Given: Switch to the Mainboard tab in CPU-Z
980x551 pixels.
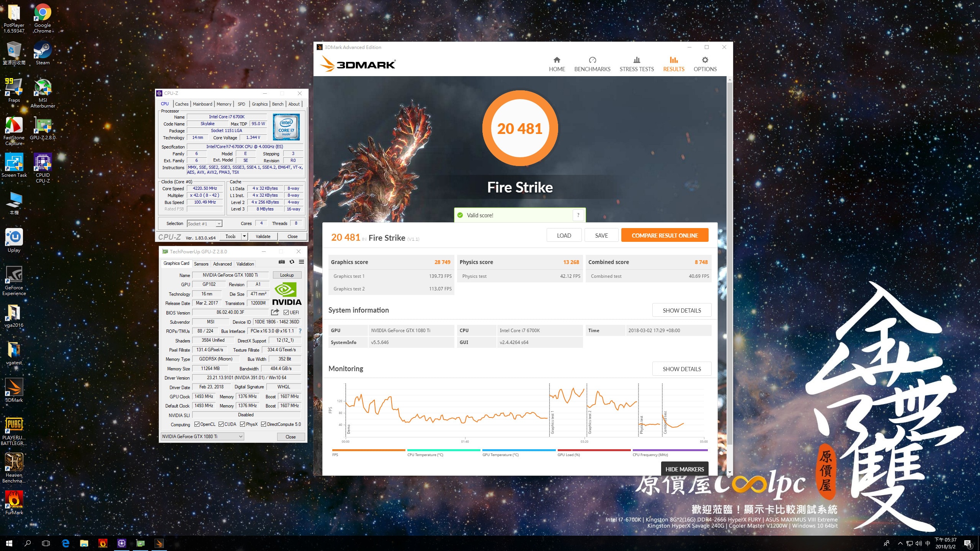Looking at the screenshot, I should point(202,104).
